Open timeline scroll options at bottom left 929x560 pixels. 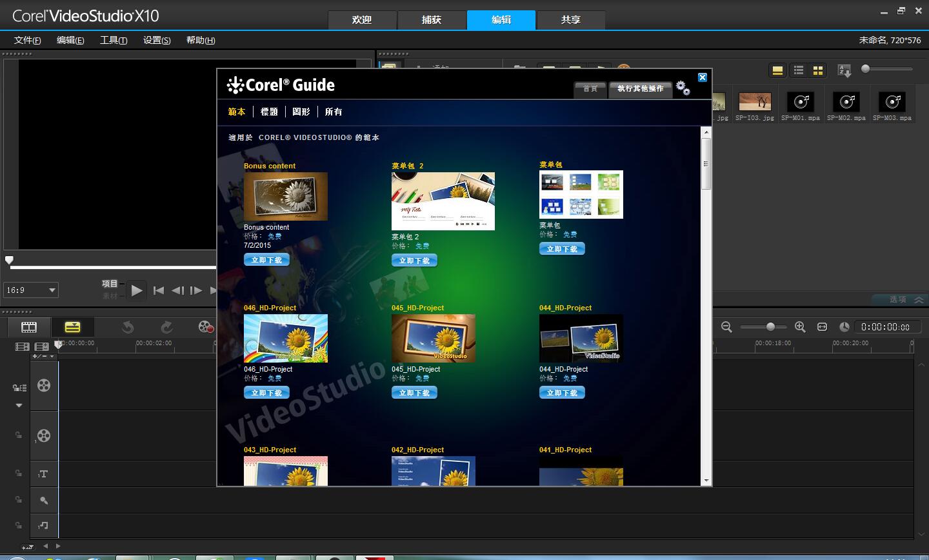click(28, 547)
